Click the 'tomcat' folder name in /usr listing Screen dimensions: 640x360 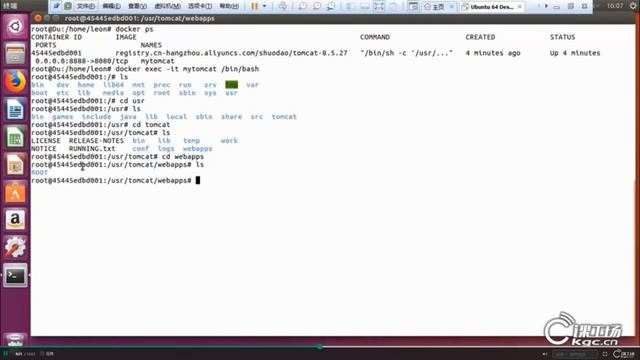284,117
